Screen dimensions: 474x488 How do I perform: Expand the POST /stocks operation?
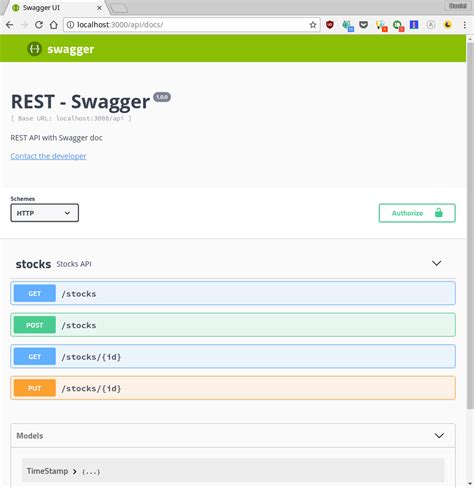click(x=233, y=325)
